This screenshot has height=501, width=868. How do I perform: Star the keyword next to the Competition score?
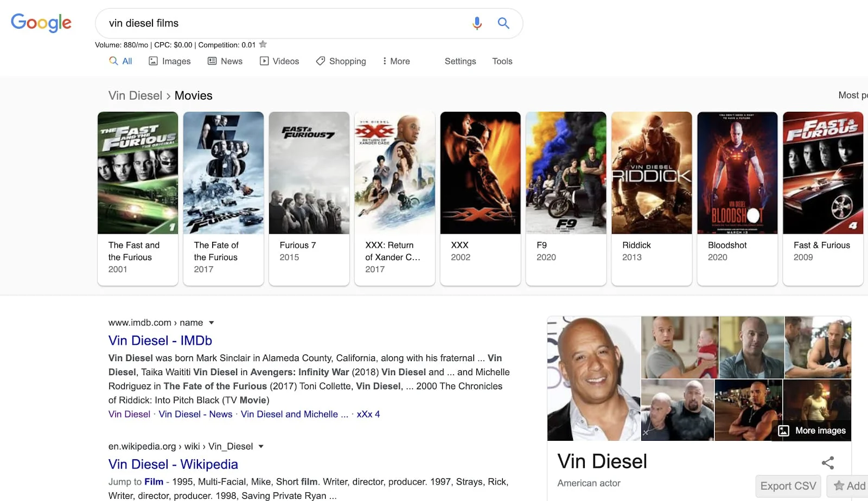263,44
